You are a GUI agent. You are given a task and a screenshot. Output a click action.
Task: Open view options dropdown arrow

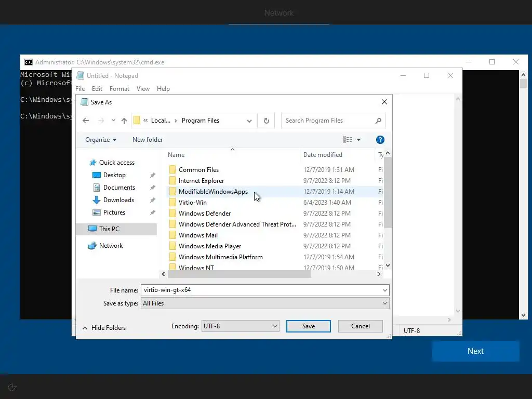click(358, 139)
